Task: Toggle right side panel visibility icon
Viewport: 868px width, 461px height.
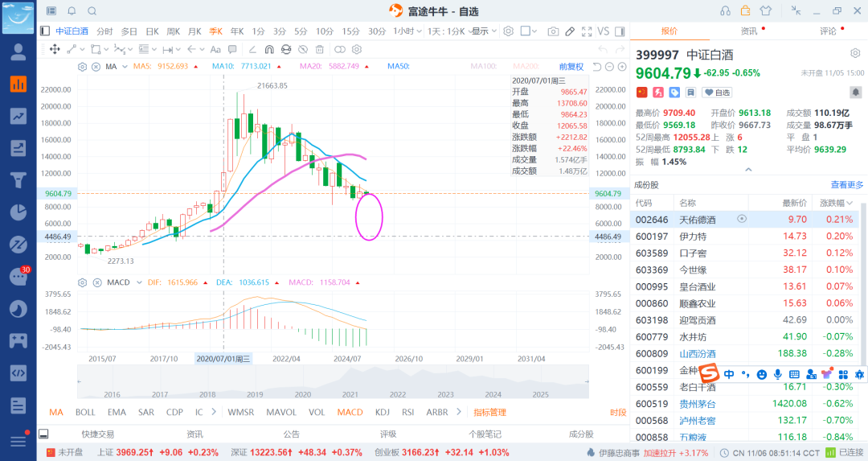Action: [x=620, y=31]
